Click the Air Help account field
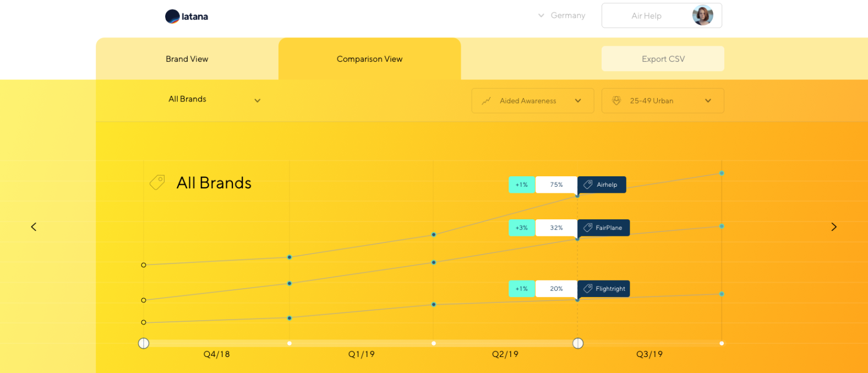The image size is (868, 373). coord(662,15)
